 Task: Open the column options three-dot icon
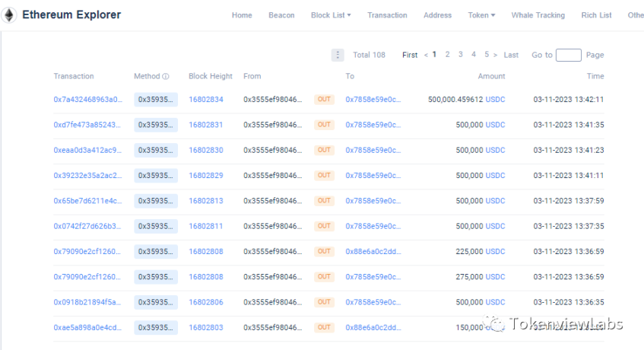pyautogui.click(x=338, y=55)
